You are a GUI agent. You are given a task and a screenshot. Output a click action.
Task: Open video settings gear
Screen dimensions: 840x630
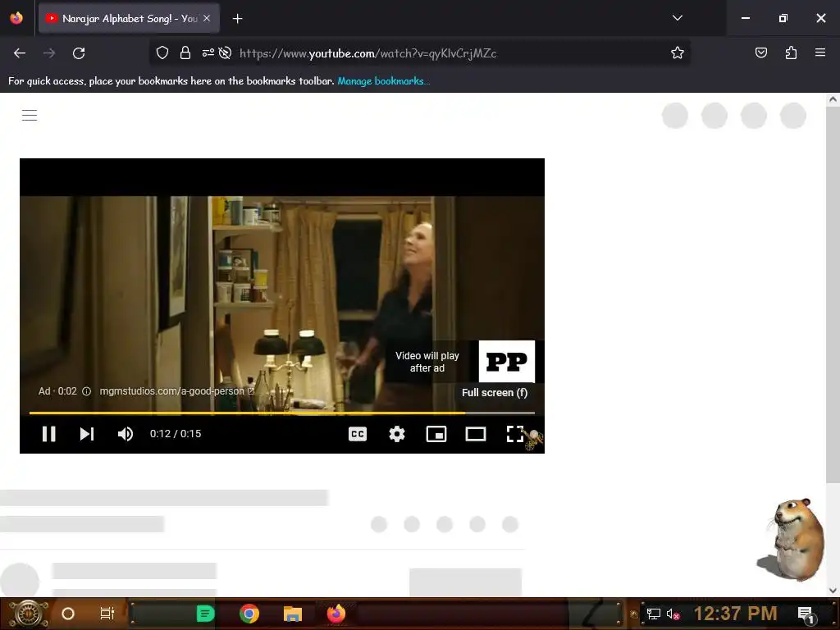[x=396, y=434]
